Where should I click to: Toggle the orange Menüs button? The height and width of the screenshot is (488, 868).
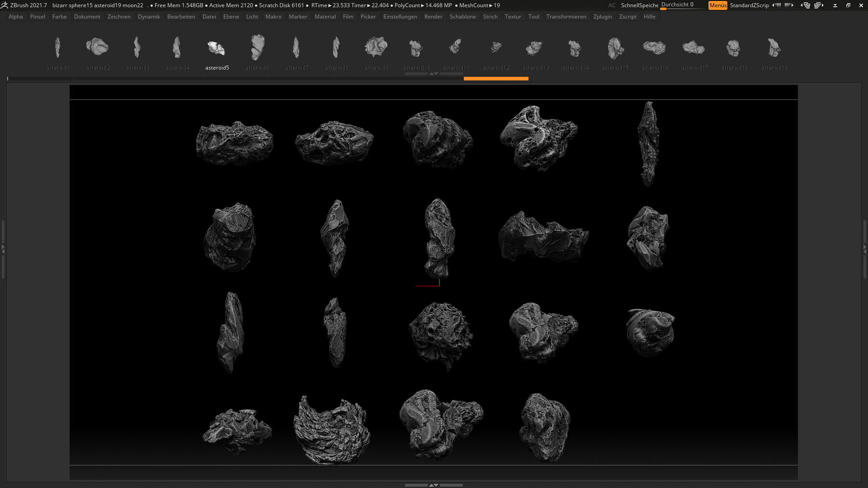click(718, 5)
